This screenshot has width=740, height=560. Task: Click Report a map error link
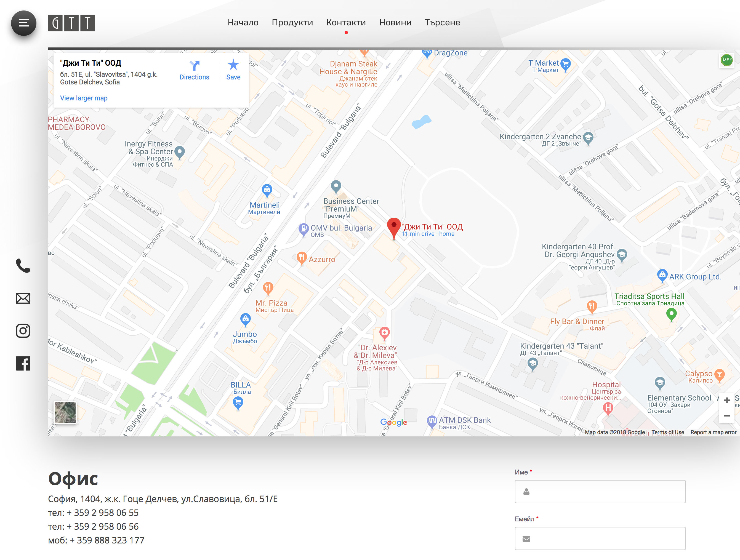pos(713,432)
